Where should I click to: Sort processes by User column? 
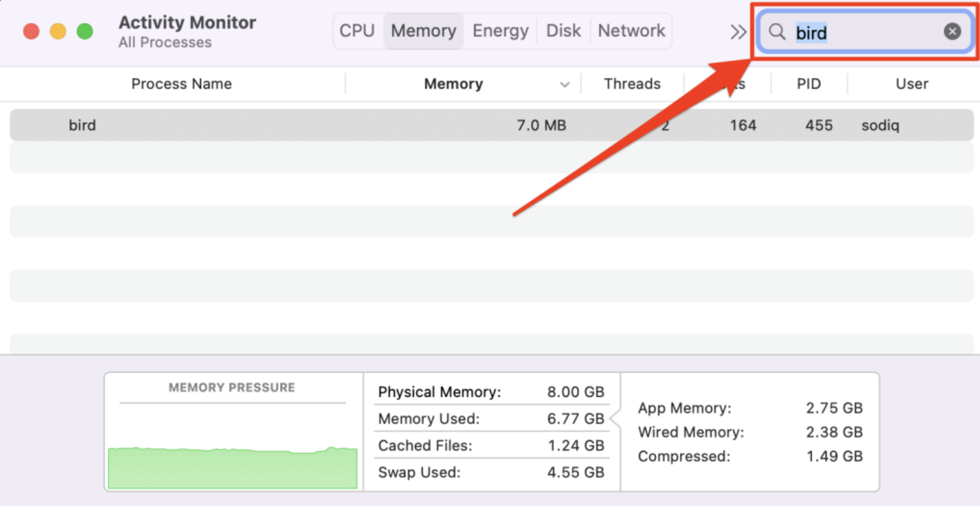911,84
